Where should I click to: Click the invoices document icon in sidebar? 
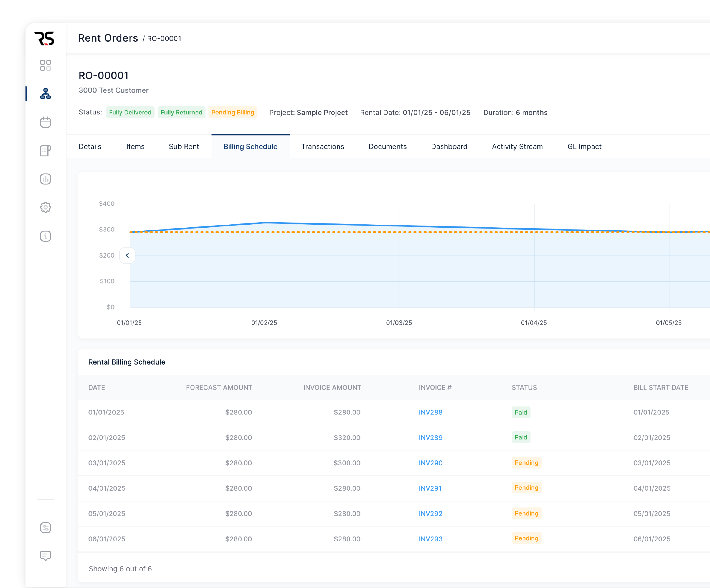(46, 151)
